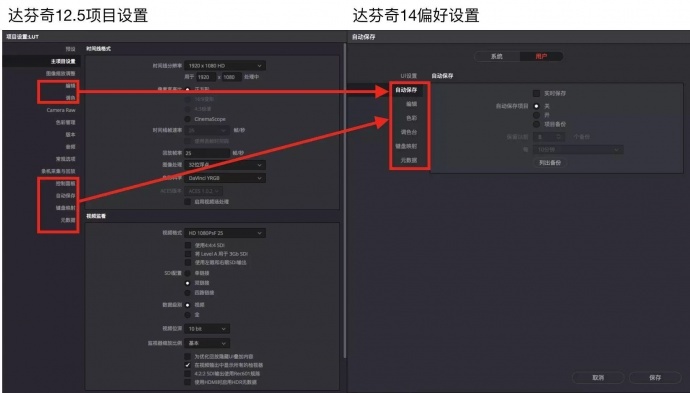Click the project settings vertical scrollbar

pos(345,200)
